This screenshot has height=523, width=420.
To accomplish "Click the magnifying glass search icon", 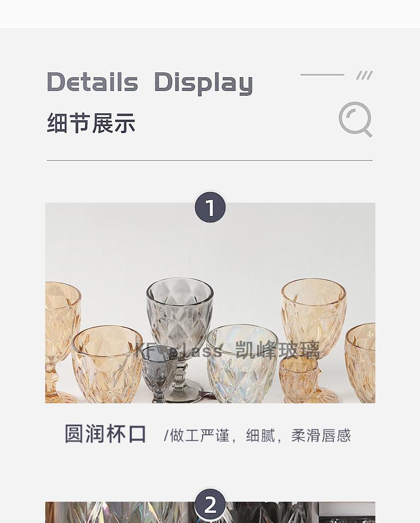I will tap(355, 119).
